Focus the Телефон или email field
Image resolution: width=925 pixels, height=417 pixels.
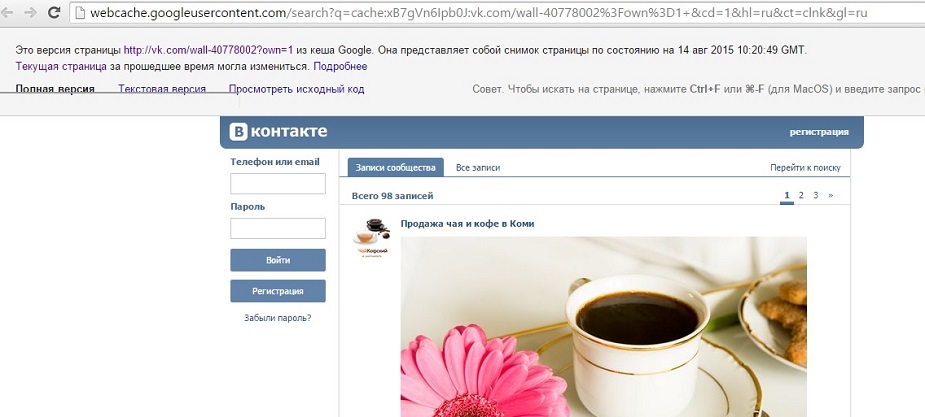(278, 183)
